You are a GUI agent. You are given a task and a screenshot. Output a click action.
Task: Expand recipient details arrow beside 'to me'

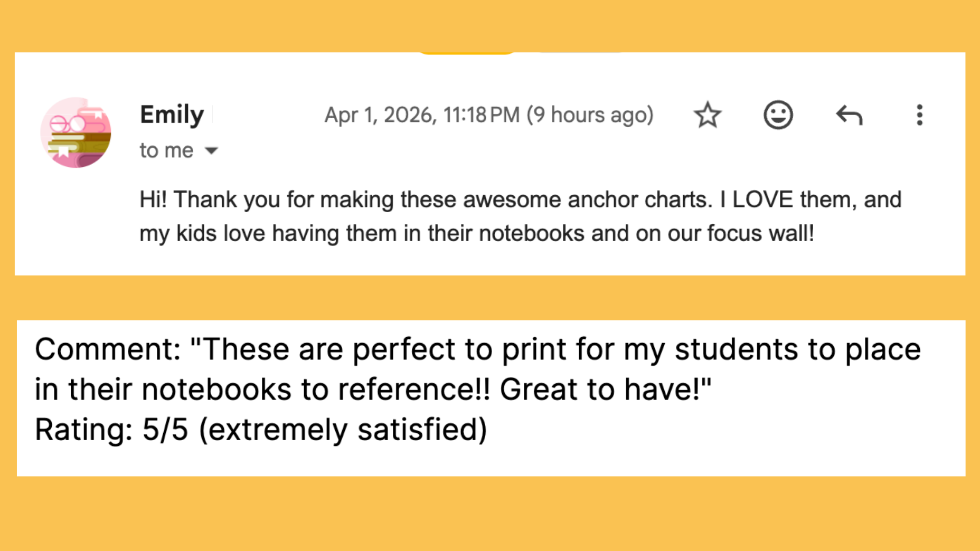[212, 151]
